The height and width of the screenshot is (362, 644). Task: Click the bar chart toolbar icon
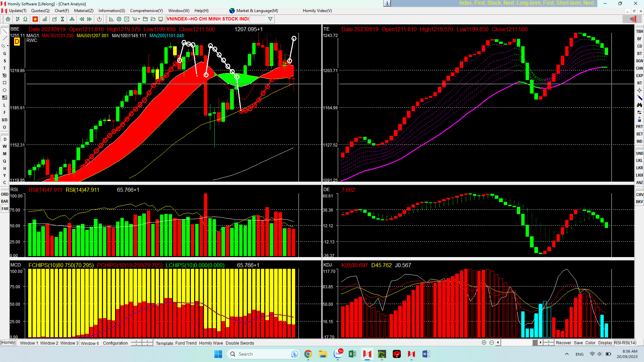pyautogui.click(x=45, y=19)
